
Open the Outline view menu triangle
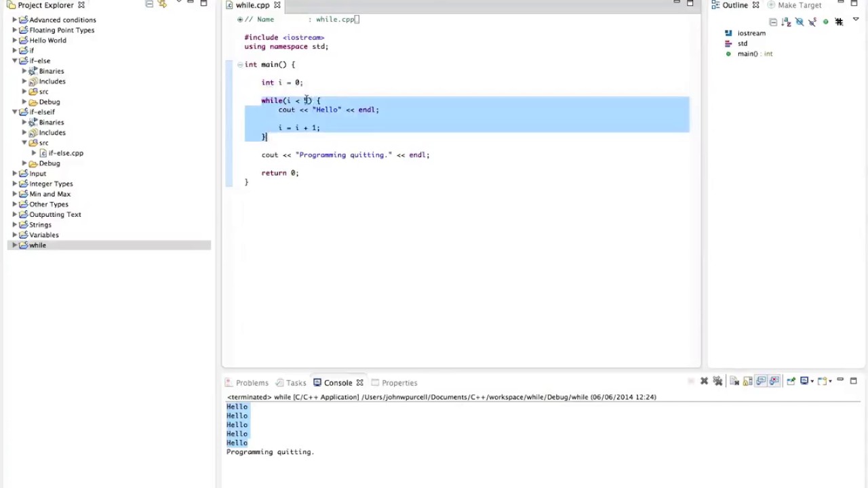pos(856,19)
